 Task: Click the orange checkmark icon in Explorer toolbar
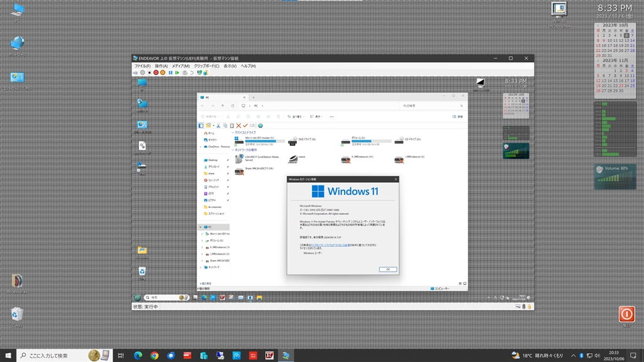(x=245, y=126)
